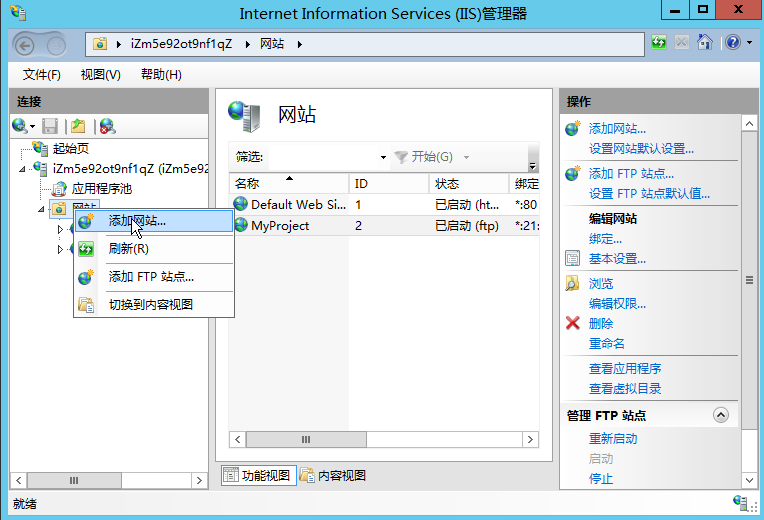Click the 基本设置 icon in actions pane
Image resolution: width=764 pixels, height=520 pixels.
(573, 258)
